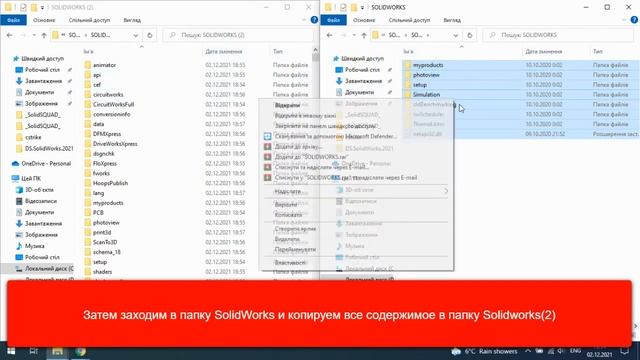Choose Копіювати in the context menu
The width and height of the screenshot is (640, 360).
point(288,215)
